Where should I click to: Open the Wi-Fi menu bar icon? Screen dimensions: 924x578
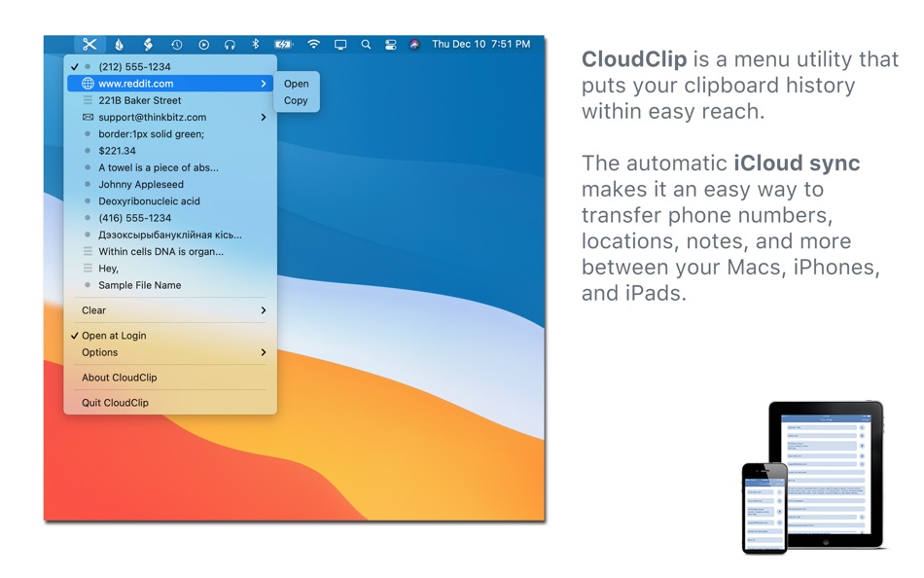pyautogui.click(x=313, y=44)
